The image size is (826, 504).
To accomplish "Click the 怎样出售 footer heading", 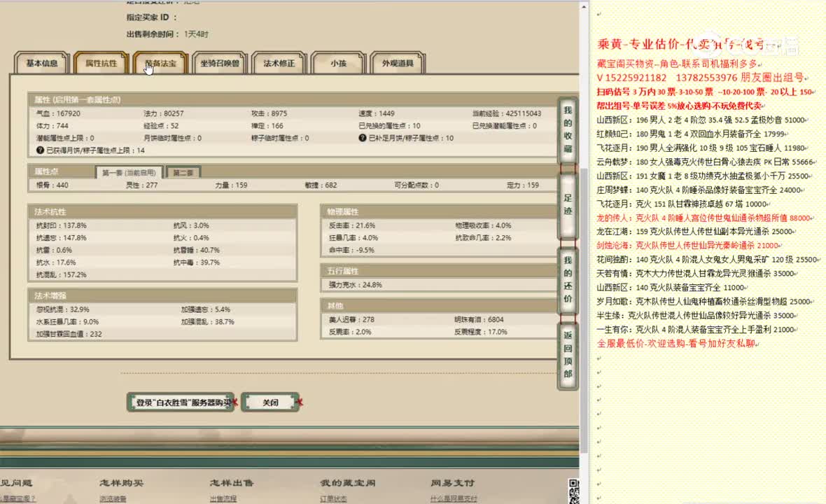I will pyautogui.click(x=232, y=482).
